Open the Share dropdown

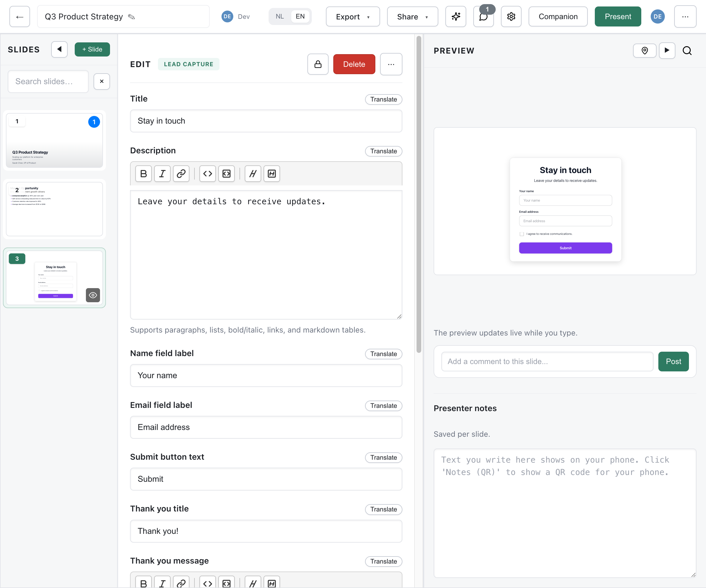[412, 16]
